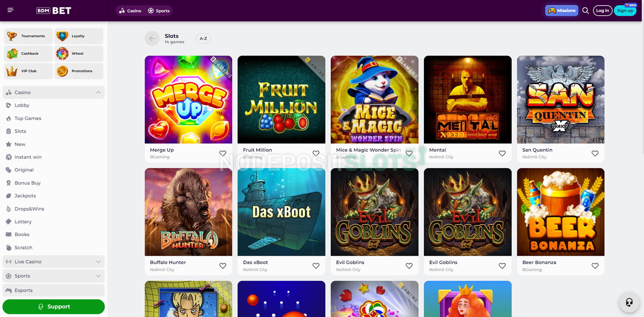Screen dimensions: 644x317
Task: Favorite Beer Bonanza with the heart
Action: (595, 266)
